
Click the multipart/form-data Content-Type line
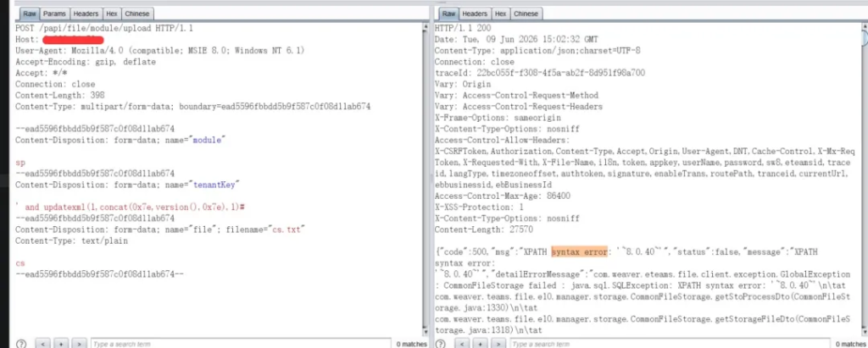[x=192, y=106]
